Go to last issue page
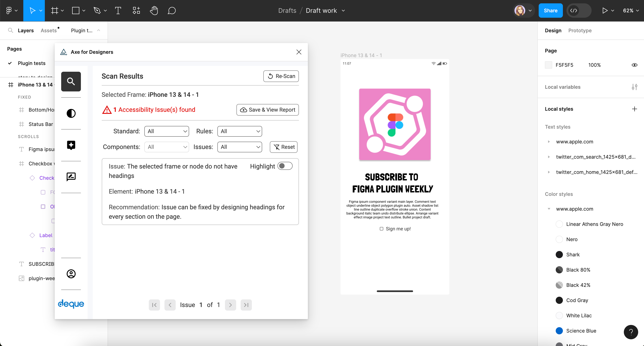 point(246,305)
